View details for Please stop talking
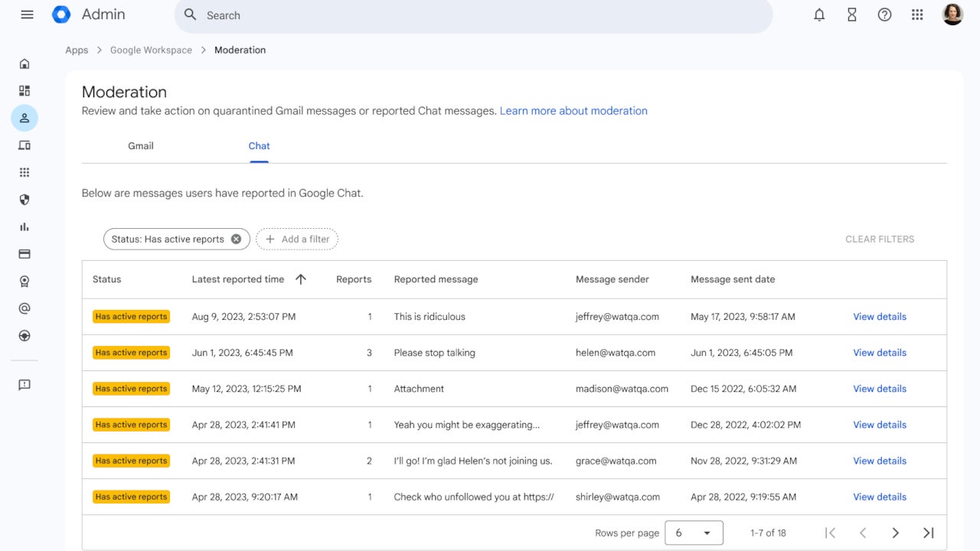The width and height of the screenshot is (980, 551). tap(880, 353)
